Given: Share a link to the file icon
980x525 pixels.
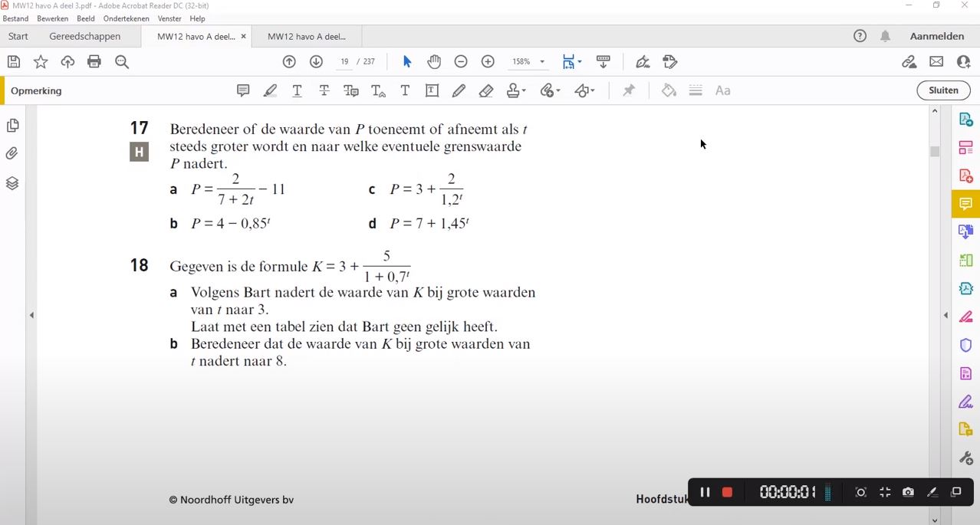Looking at the screenshot, I should pyautogui.click(x=909, y=62).
